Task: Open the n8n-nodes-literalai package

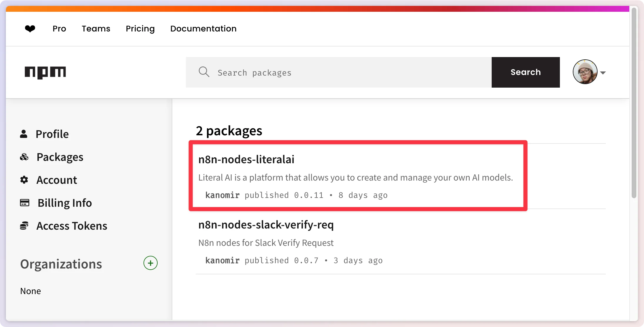Action: point(246,159)
